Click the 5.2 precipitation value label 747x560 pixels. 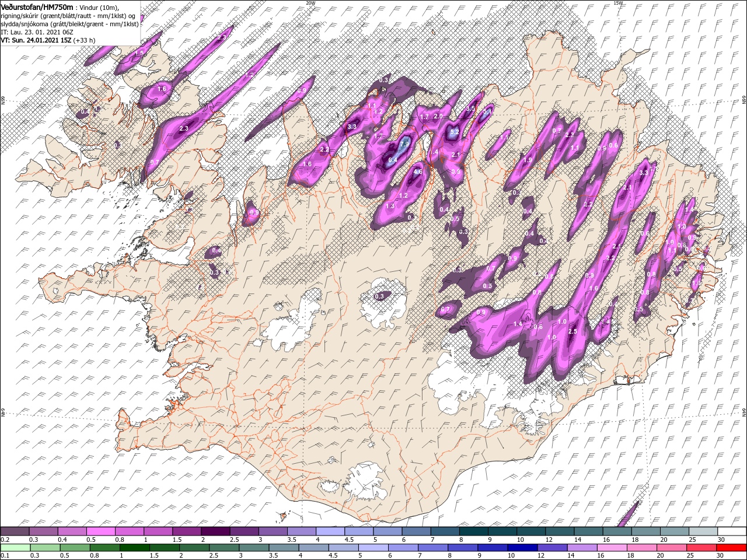(x=455, y=132)
